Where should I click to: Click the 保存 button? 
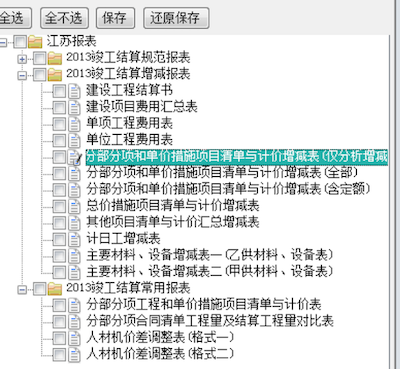(x=115, y=18)
